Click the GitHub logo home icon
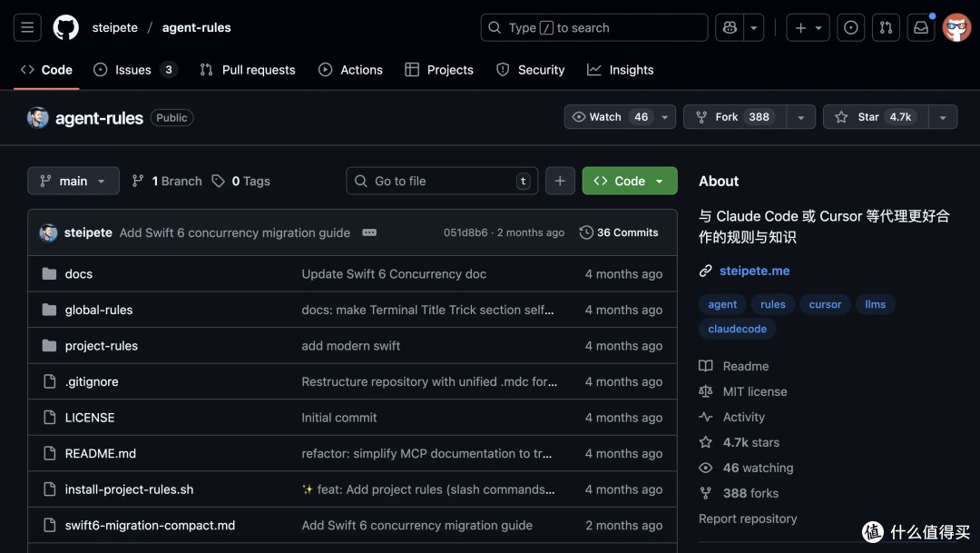Viewport: 980px width, 553px height. [65, 28]
